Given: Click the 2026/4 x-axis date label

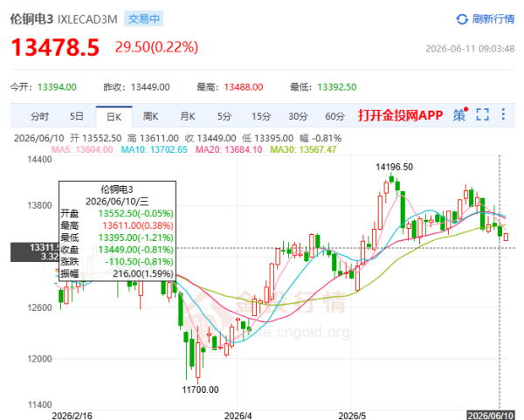Looking at the screenshot, I should [238, 416].
